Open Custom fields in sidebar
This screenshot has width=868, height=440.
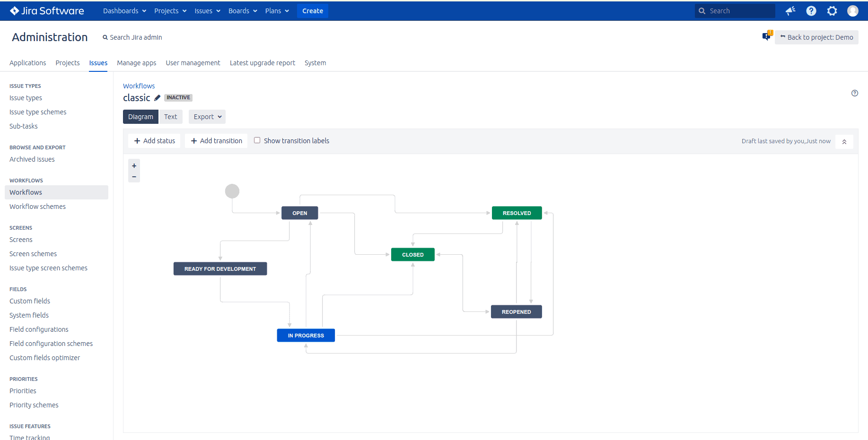30,301
